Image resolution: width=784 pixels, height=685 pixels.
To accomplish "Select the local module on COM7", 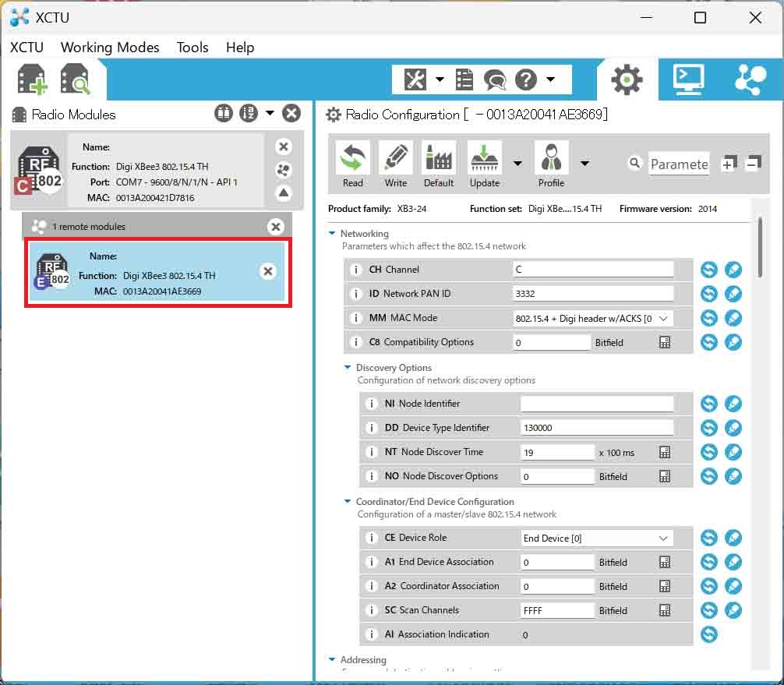I will click(157, 170).
